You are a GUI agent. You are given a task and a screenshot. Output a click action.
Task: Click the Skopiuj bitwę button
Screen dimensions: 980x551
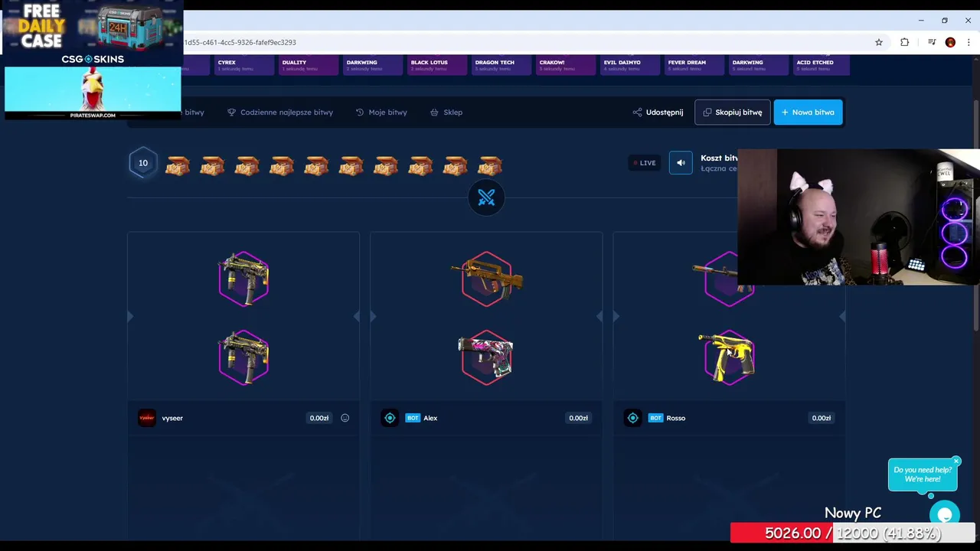pyautogui.click(x=733, y=112)
